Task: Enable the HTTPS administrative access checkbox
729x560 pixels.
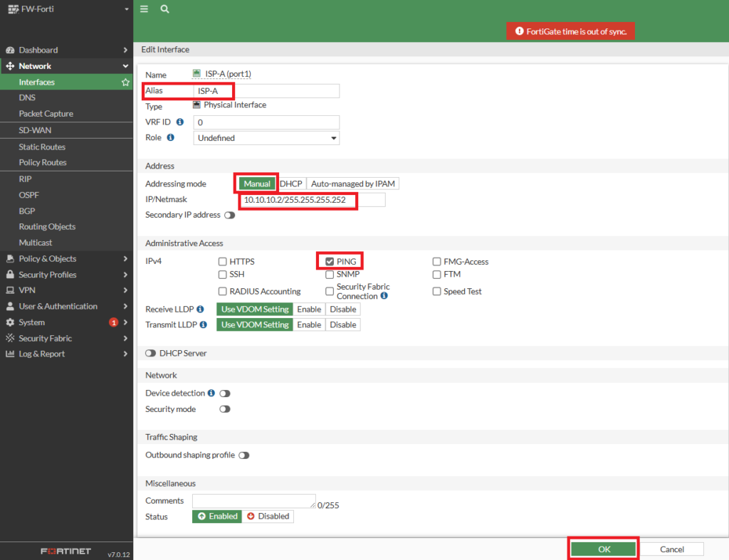Action: [x=223, y=262]
